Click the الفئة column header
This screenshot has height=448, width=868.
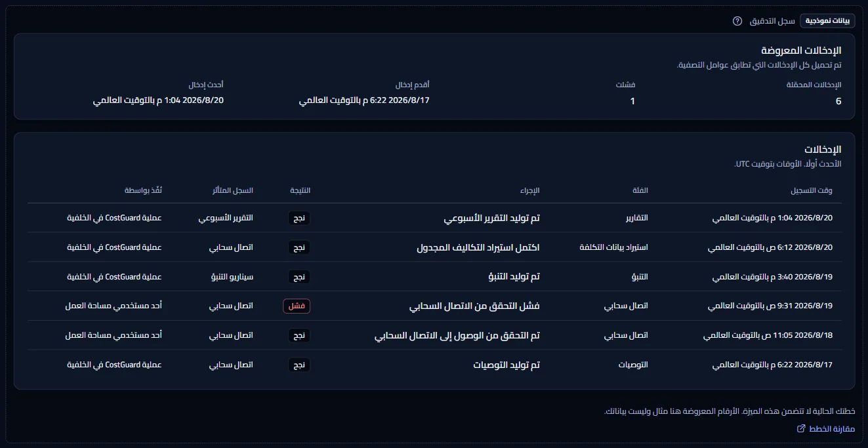(640, 190)
